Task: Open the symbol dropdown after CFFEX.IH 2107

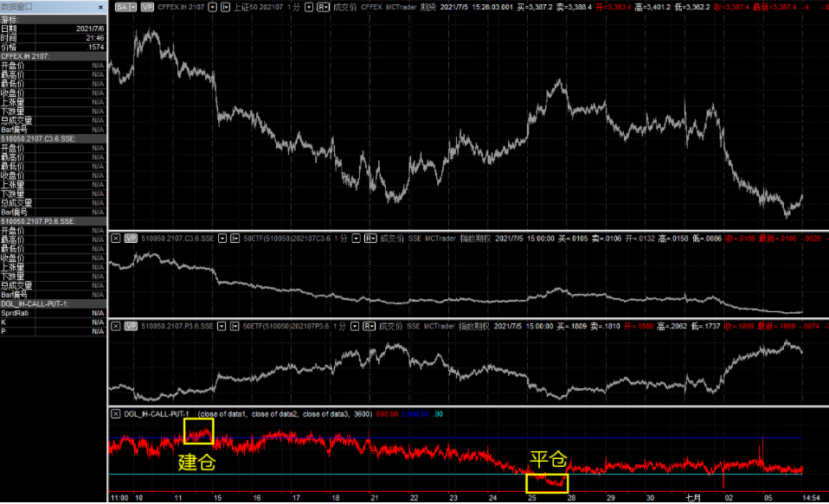Action: pos(213,8)
